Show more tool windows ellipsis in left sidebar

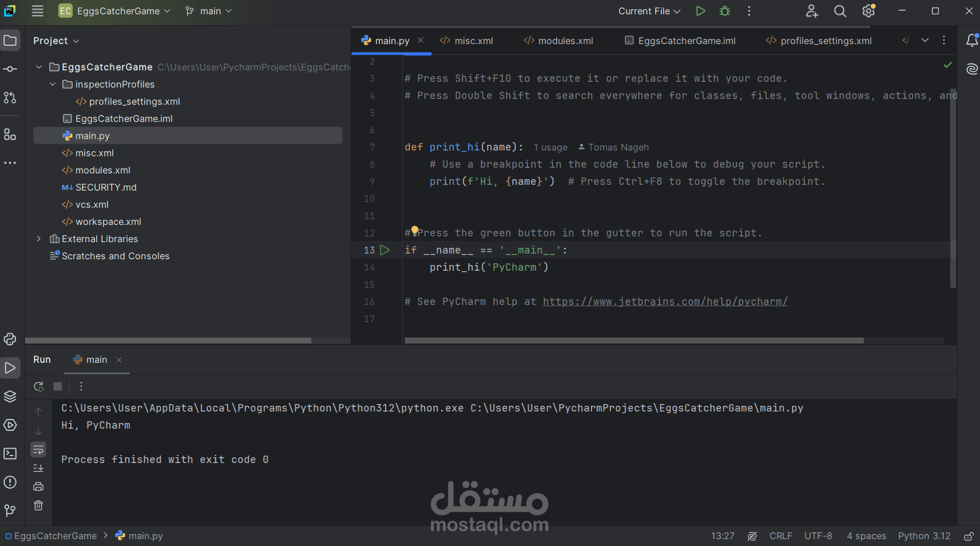pos(10,163)
